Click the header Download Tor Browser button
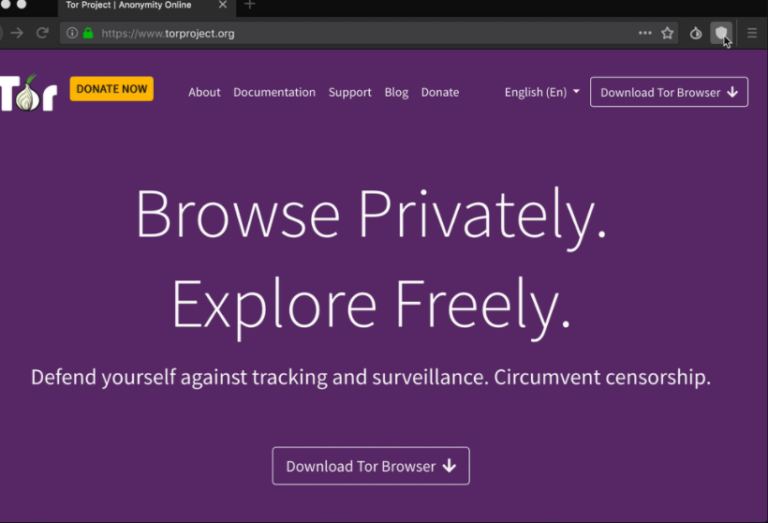 668,92
